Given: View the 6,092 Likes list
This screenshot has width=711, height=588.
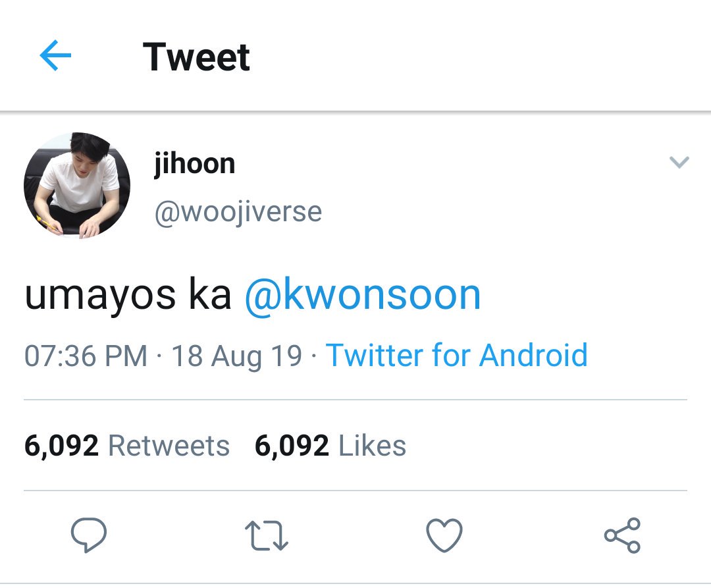Looking at the screenshot, I should (330, 445).
